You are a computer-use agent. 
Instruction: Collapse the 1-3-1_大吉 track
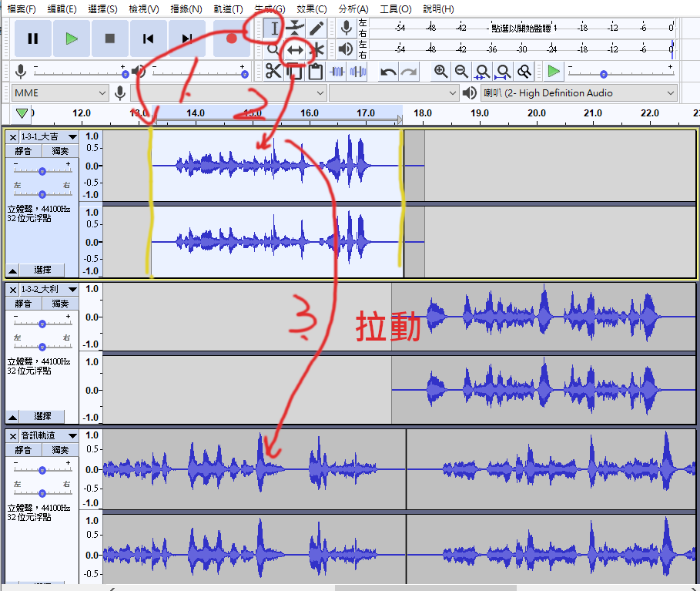click(x=12, y=270)
